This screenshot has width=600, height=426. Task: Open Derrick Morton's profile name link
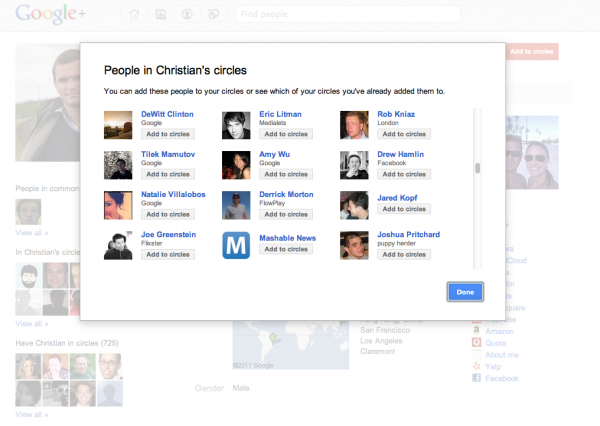click(x=286, y=194)
